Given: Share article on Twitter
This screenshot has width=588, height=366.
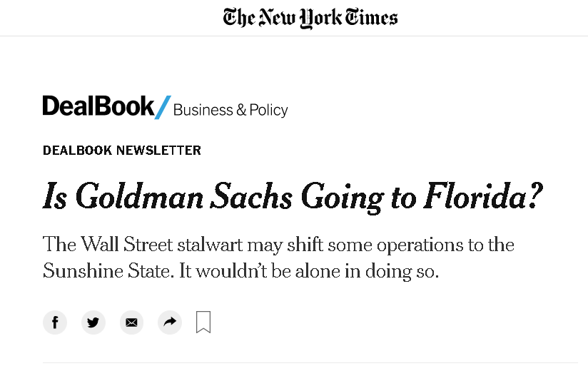Looking at the screenshot, I should [93, 322].
